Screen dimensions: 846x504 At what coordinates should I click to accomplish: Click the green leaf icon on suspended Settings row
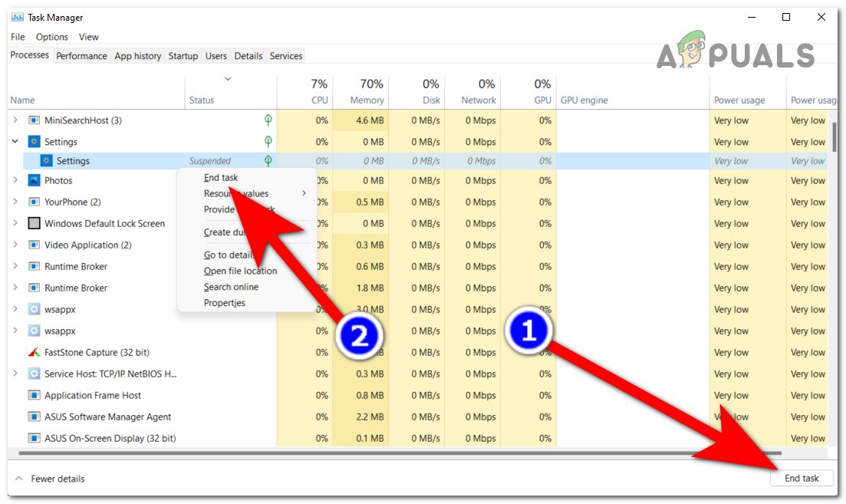tap(268, 160)
